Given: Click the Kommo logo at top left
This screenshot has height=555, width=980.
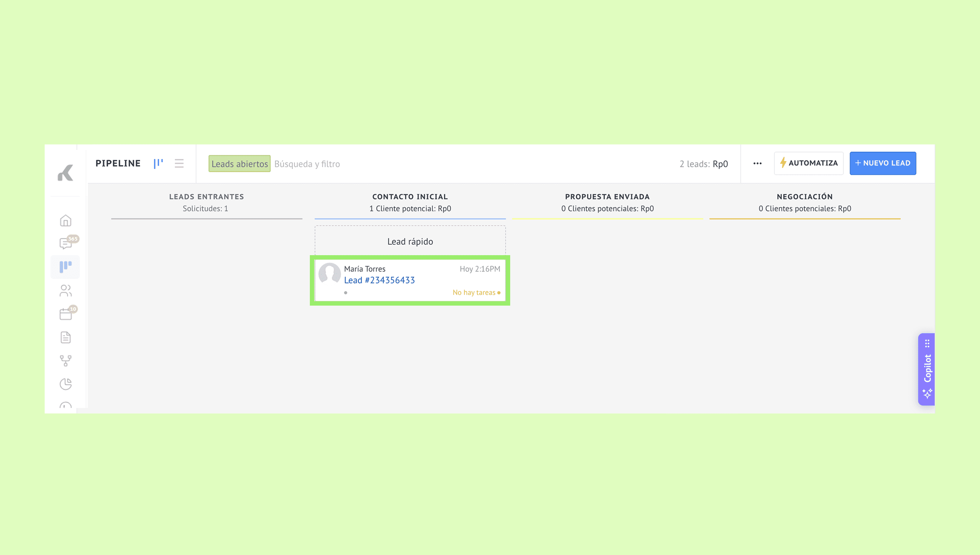Looking at the screenshot, I should [66, 173].
